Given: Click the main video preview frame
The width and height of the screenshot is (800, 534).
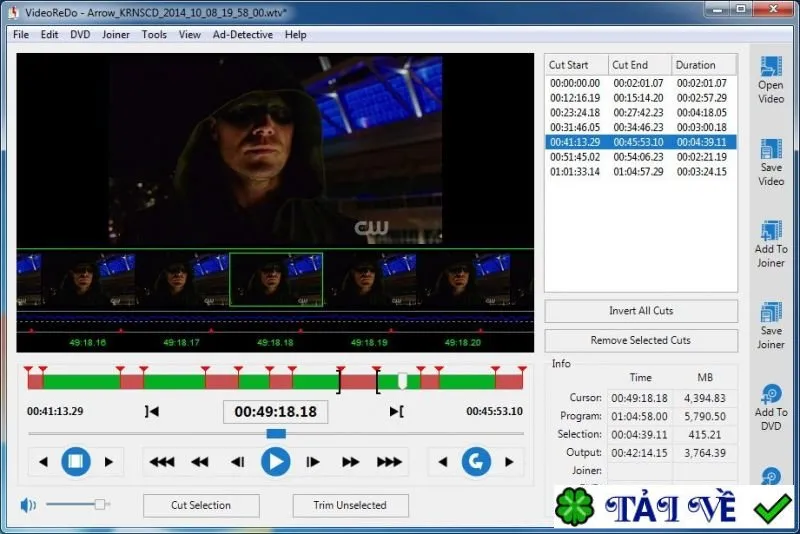Looking at the screenshot, I should click(276, 150).
